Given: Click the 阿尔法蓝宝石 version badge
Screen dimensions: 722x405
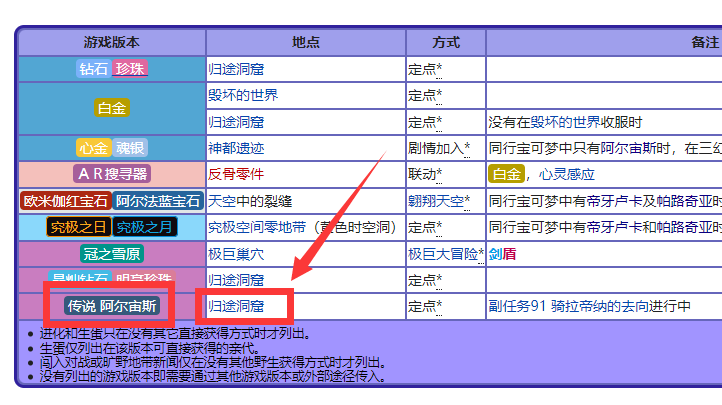Looking at the screenshot, I should (x=157, y=201).
